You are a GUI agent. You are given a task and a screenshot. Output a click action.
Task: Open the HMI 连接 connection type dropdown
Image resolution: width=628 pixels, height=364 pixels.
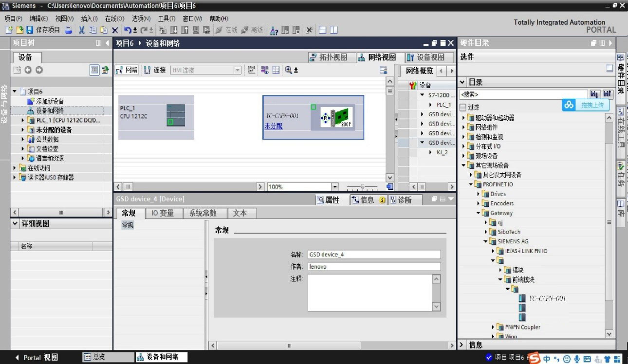pyautogui.click(x=237, y=70)
